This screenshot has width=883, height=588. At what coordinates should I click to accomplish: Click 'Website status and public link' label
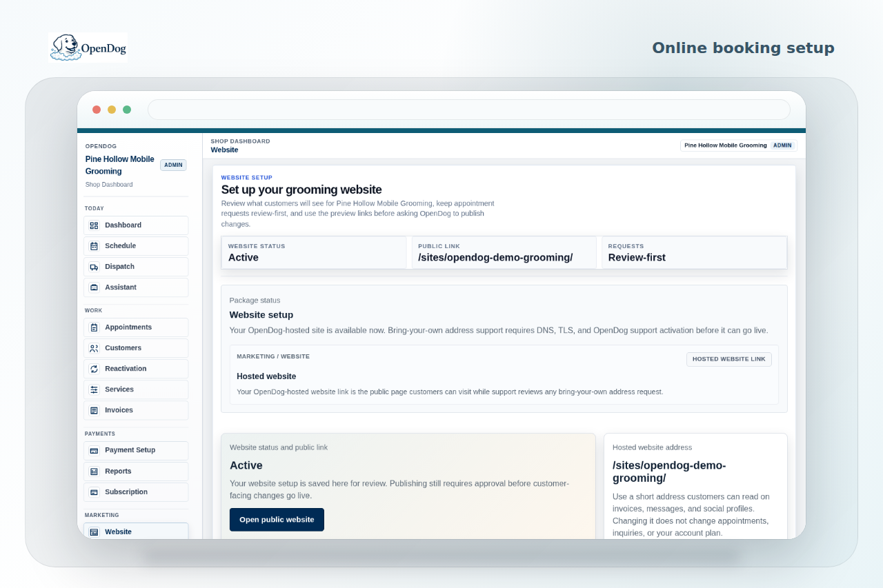(279, 447)
